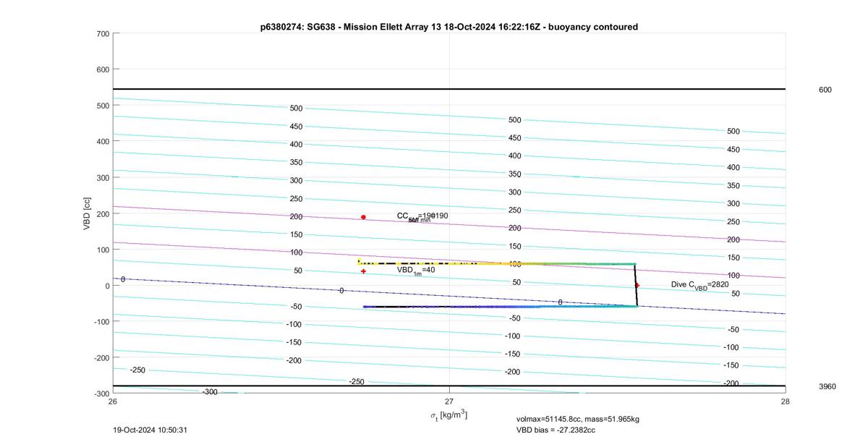
Task: Click the timestamp 19-Oct-2024 10:50:31
Action: [x=150, y=430]
